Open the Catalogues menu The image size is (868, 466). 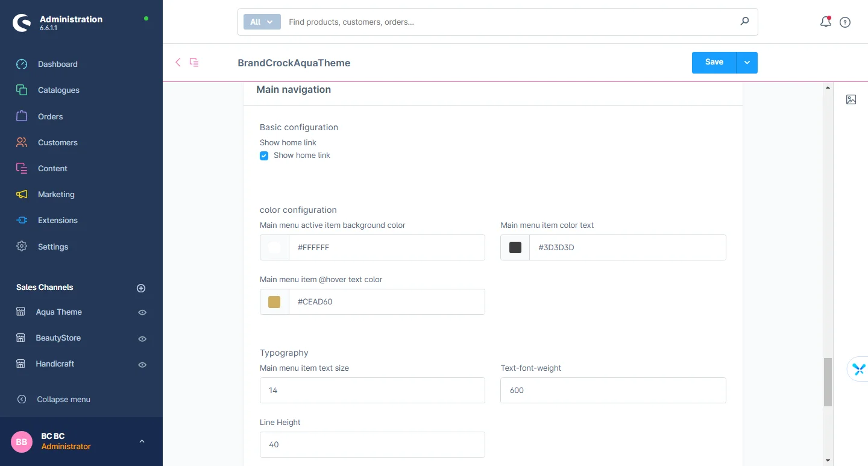point(58,90)
